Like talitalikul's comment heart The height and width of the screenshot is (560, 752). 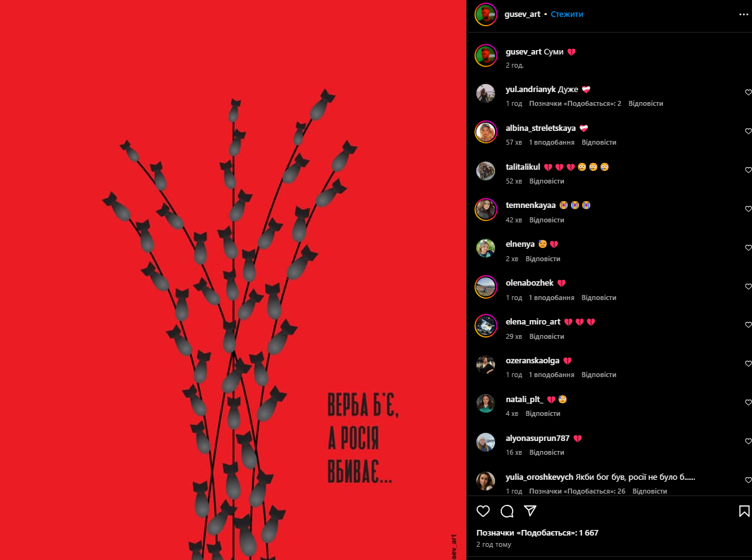(748, 170)
